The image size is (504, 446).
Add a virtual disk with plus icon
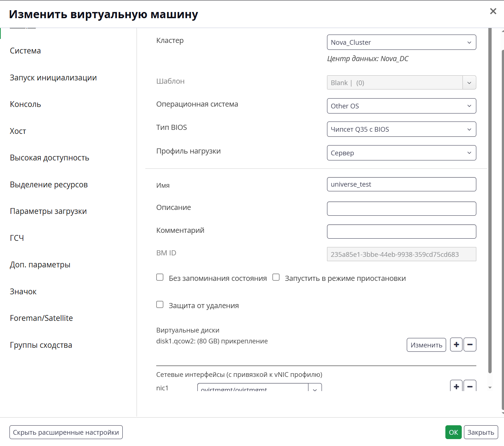pyautogui.click(x=456, y=345)
